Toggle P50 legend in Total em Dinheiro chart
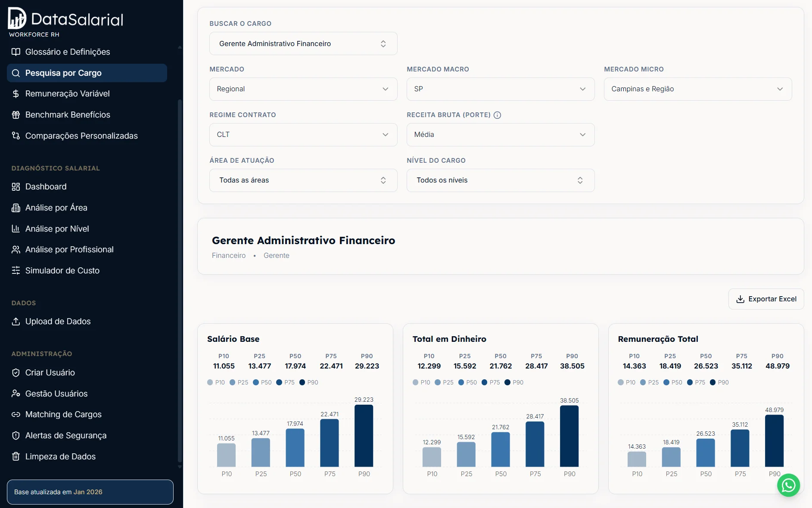This screenshot has height=508, width=812. (x=467, y=382)
